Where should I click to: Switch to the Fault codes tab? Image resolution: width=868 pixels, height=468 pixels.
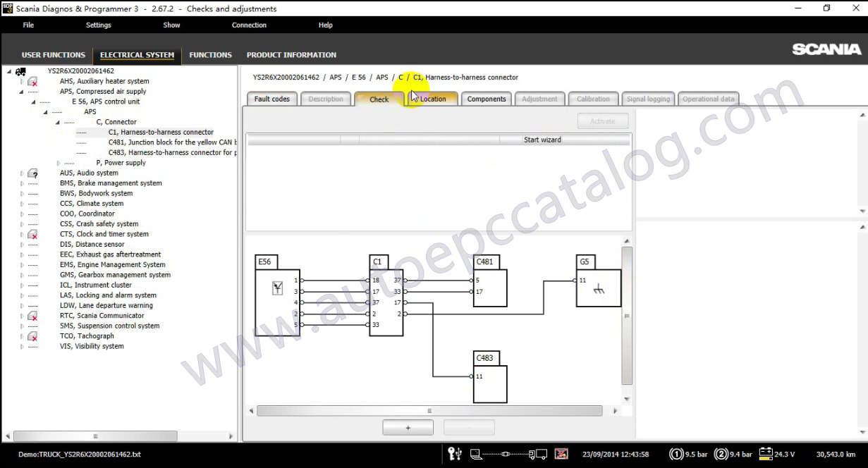[x=271, y=99]
